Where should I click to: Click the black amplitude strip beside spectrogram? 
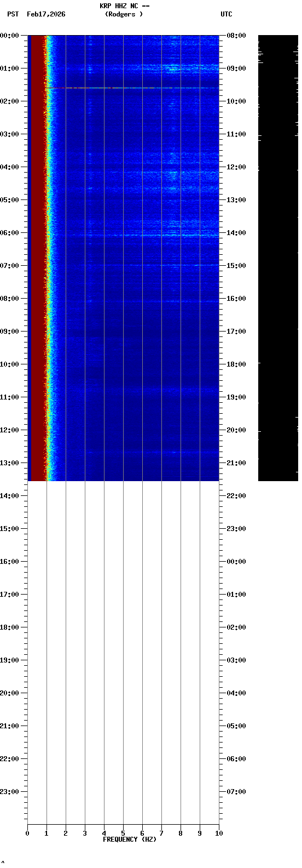pos(278,258)
